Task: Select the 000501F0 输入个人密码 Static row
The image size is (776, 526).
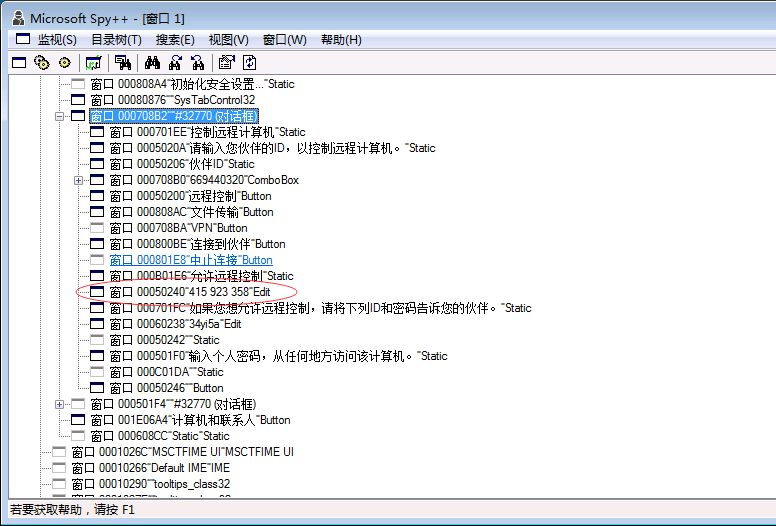Action: [x=278, y=356]
